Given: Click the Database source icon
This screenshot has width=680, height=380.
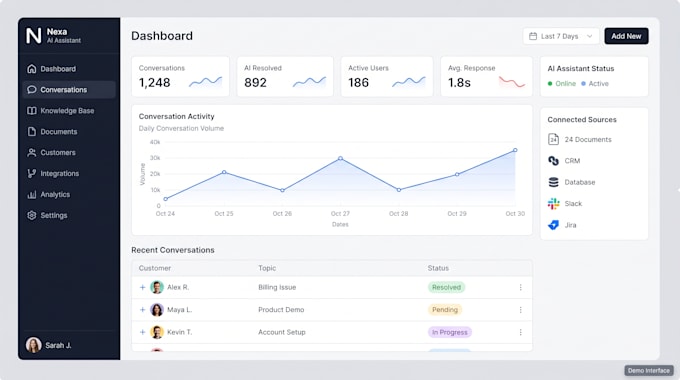Looking at the screenshot, I should click(553, 182).
